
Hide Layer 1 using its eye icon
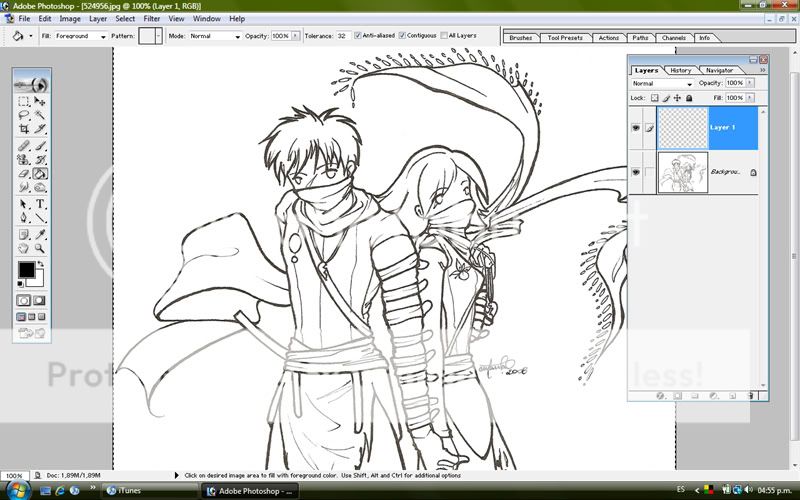(x=636, y=128)
